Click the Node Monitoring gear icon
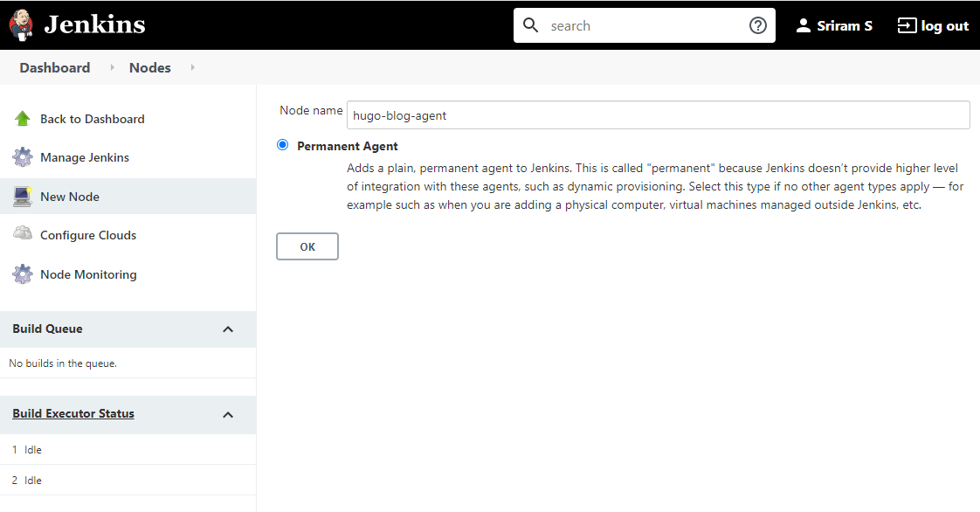Screen dimensions: 980x512 (23, 273)
